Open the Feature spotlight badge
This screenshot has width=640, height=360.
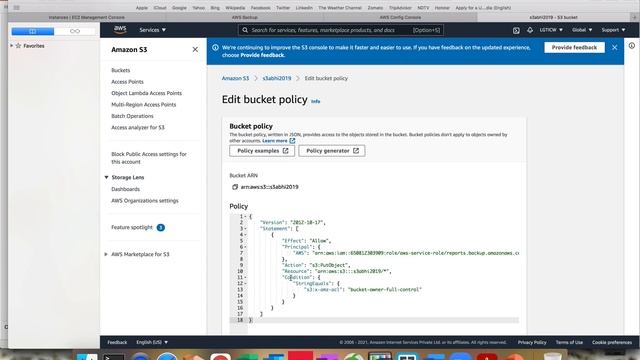coord(160,227)
